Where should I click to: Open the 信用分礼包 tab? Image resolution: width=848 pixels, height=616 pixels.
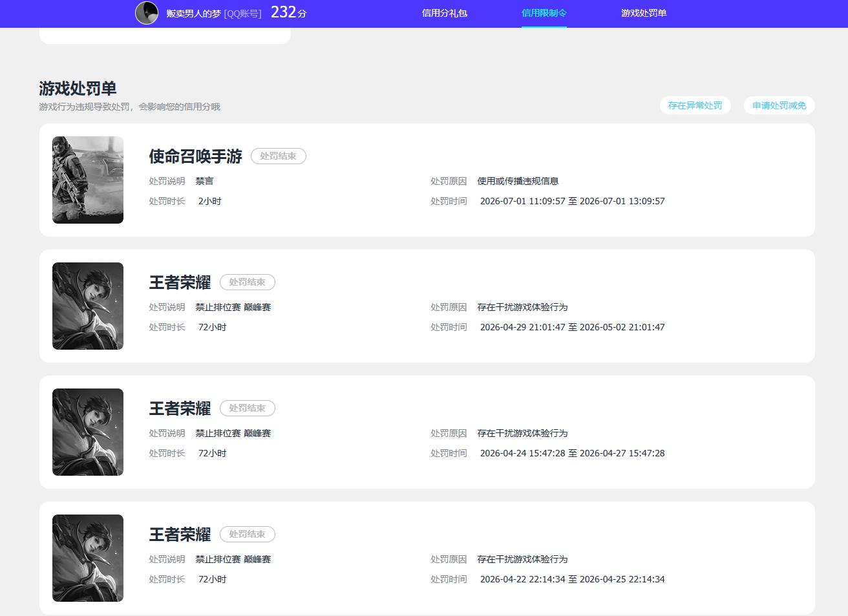444,13
